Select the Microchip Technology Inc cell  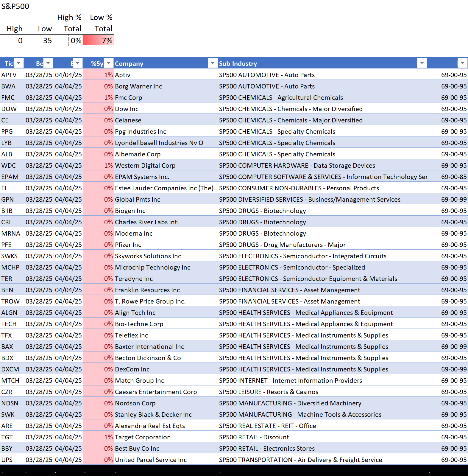(166, 267)
